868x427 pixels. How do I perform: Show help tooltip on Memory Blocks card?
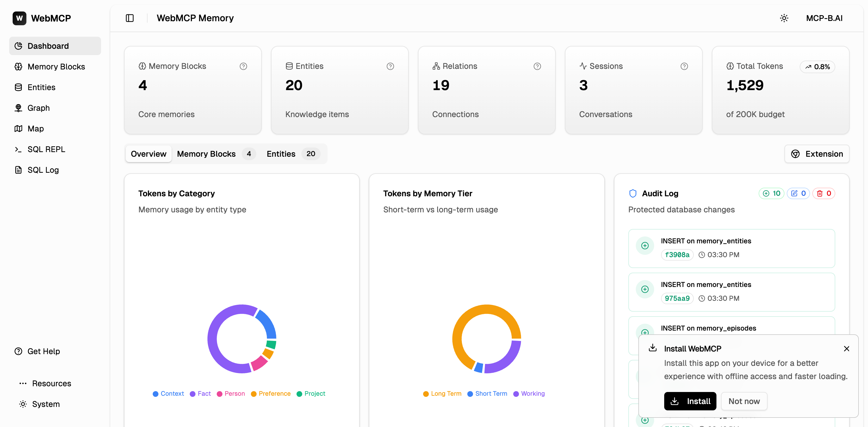coord(244,66)
